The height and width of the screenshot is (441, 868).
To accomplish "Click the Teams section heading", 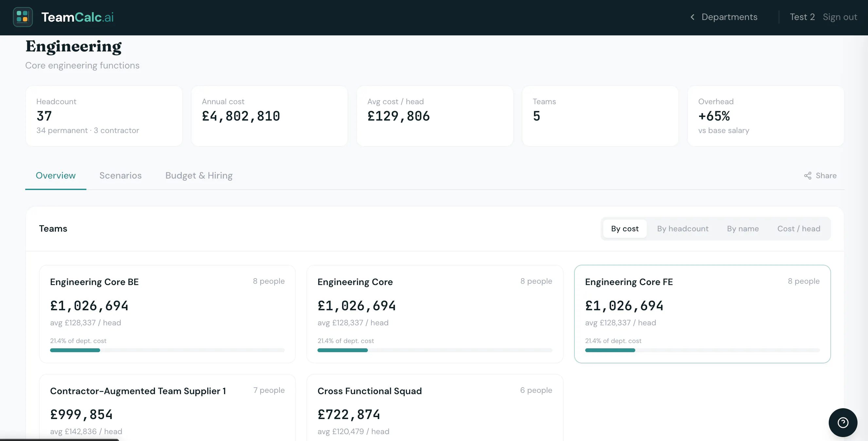I will pyautogui.click(x=53, y=229).
